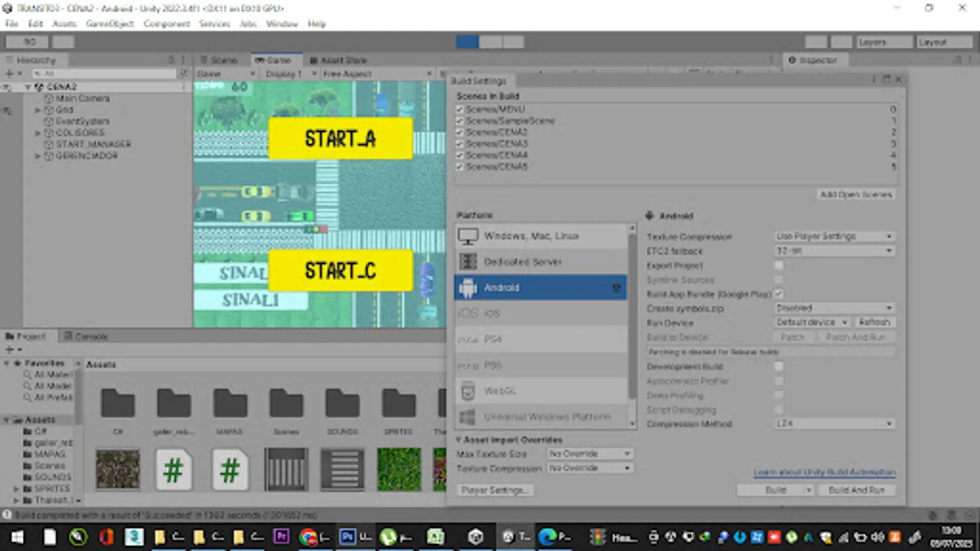Image resolution: width=980 pixels, height=551 pixels.
Task: Click the plus icon in Hierarchy panel
Action: click(x=9, y=73)
